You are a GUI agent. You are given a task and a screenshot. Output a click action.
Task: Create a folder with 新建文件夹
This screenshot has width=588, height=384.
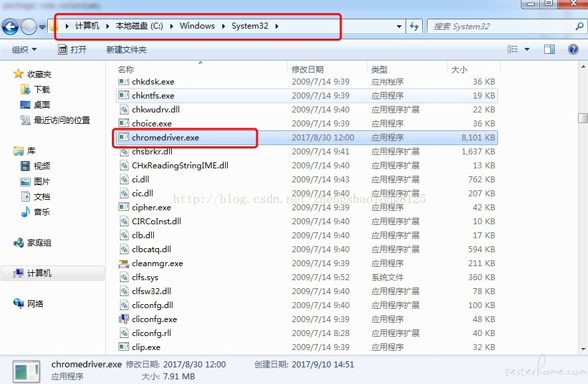[127, 49]
